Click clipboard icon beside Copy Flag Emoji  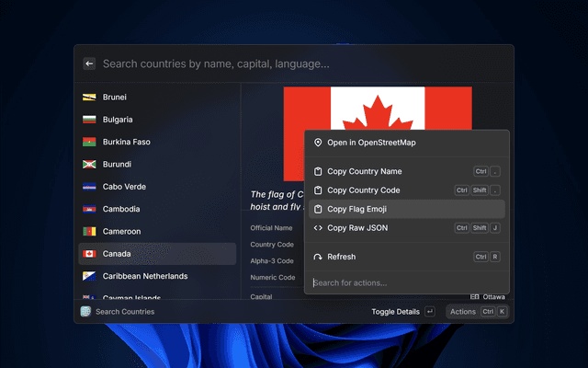click(318, 209)
